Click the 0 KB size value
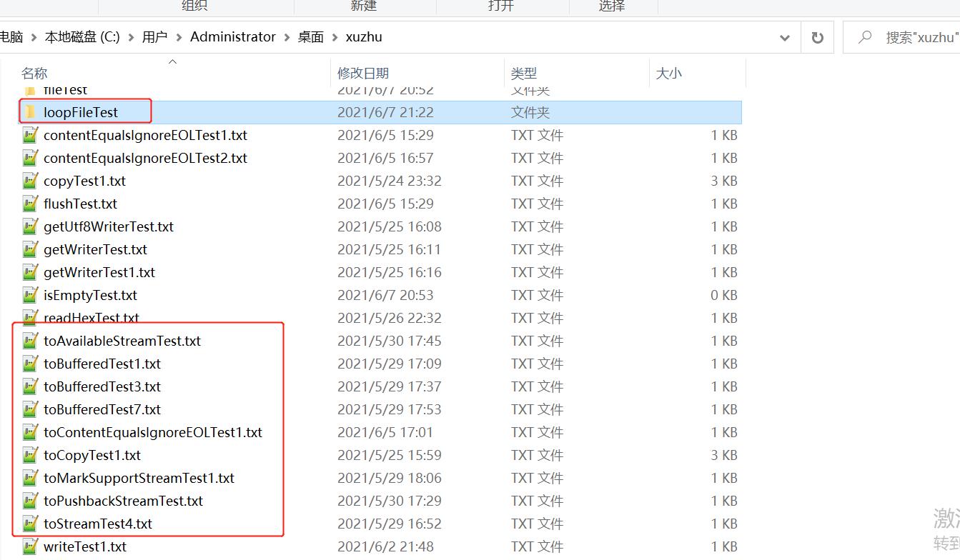This screenshot has width=960, height=560. (x=724, y=295)
